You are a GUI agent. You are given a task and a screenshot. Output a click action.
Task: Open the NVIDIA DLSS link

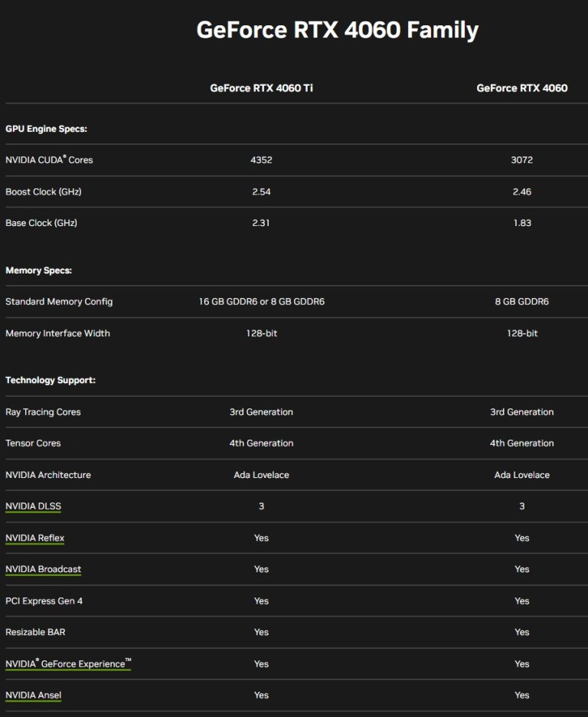point(33,506)
